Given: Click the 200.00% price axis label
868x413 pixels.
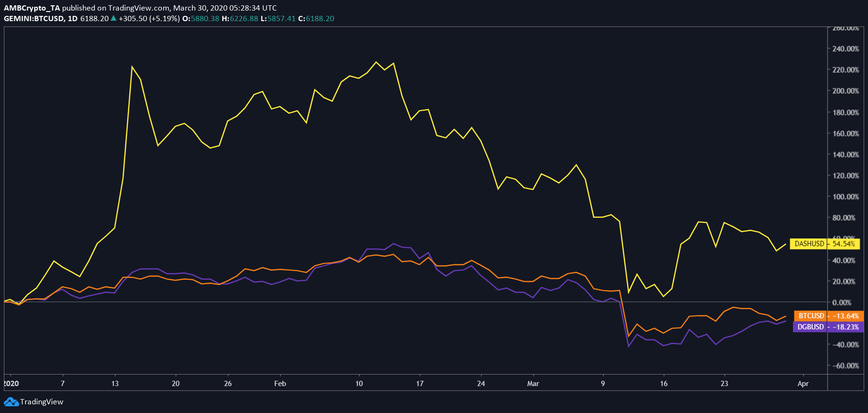Looking at the screenshot, I should [846, 91].
